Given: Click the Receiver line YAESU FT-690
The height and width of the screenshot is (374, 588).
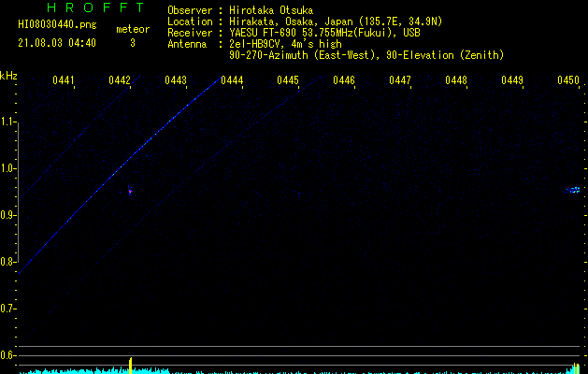Looking at the screenshot, I should (294, 33).
